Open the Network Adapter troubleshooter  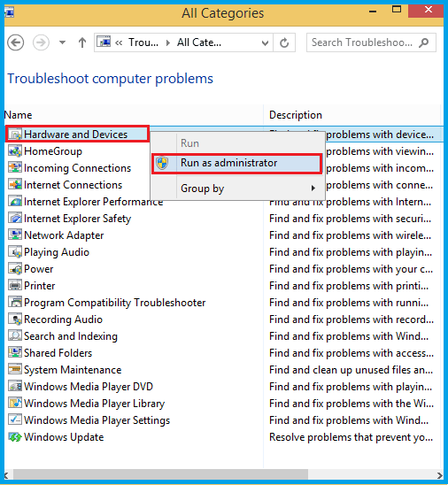64,235
